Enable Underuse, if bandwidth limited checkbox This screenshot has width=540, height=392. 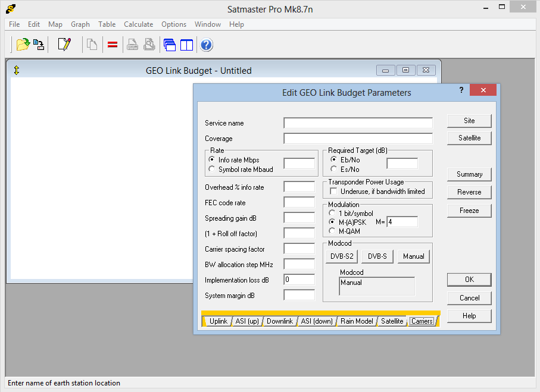pyautogui.click(x=333, y=191)
